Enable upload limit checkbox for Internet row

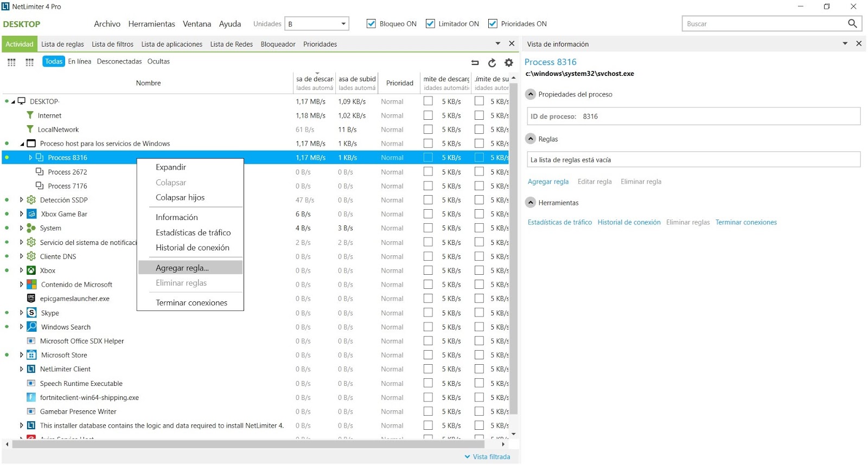coord(479,115)
